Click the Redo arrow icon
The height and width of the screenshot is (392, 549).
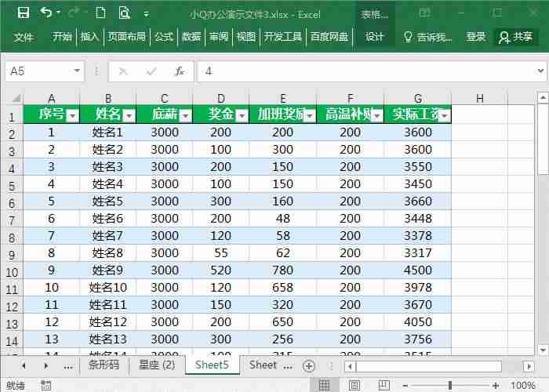point(74,13)
